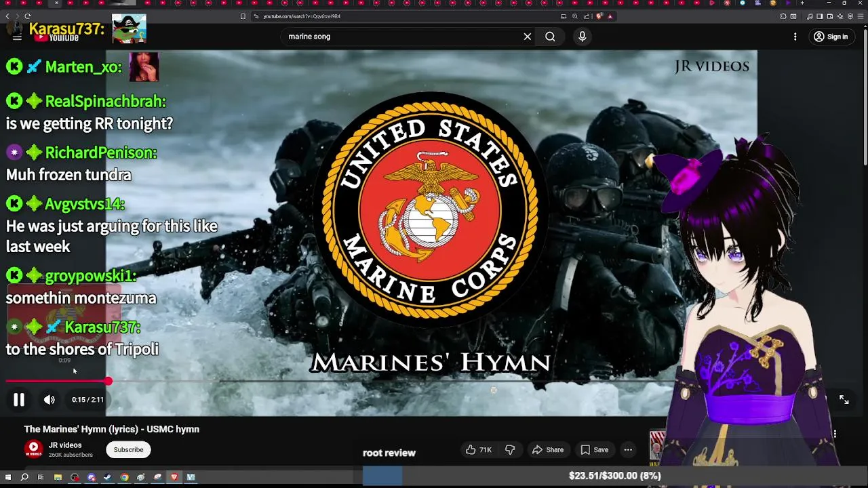The width and height of the screenshot is (868, 488).
Task: Open the browser extensions puzzle icon
Action: pos(783,16)
